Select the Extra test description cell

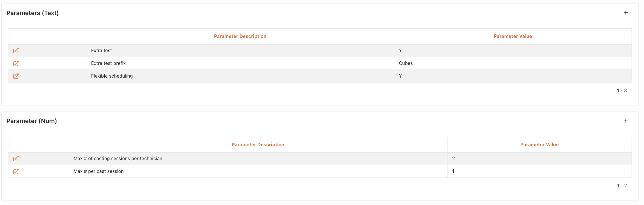[x=240, y=51]
